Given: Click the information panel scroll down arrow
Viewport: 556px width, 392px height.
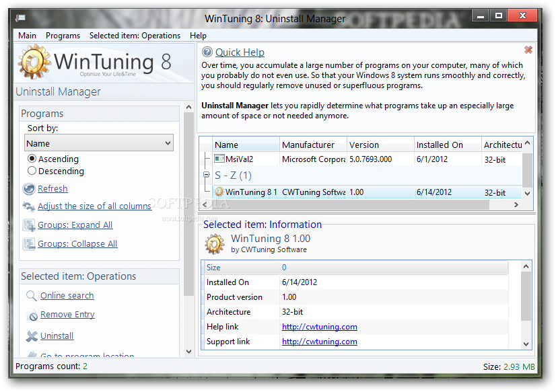Looking at the screenshot, I should coord(526,344).
